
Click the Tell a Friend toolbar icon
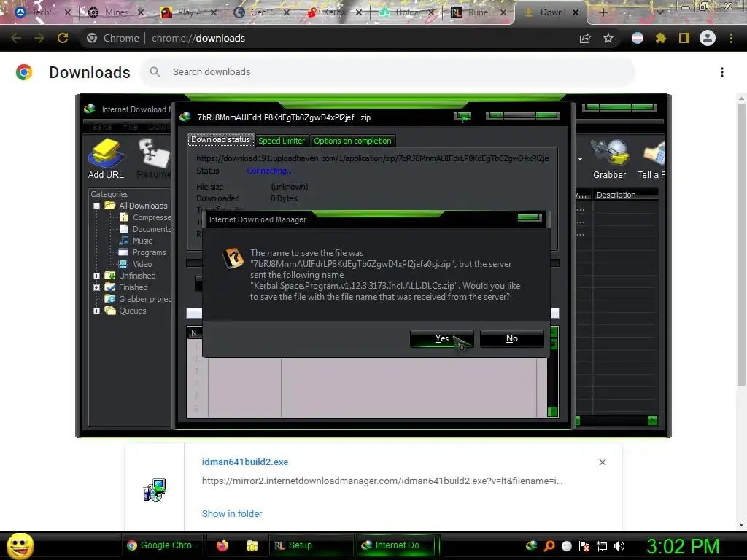click(x=651, y=159)
